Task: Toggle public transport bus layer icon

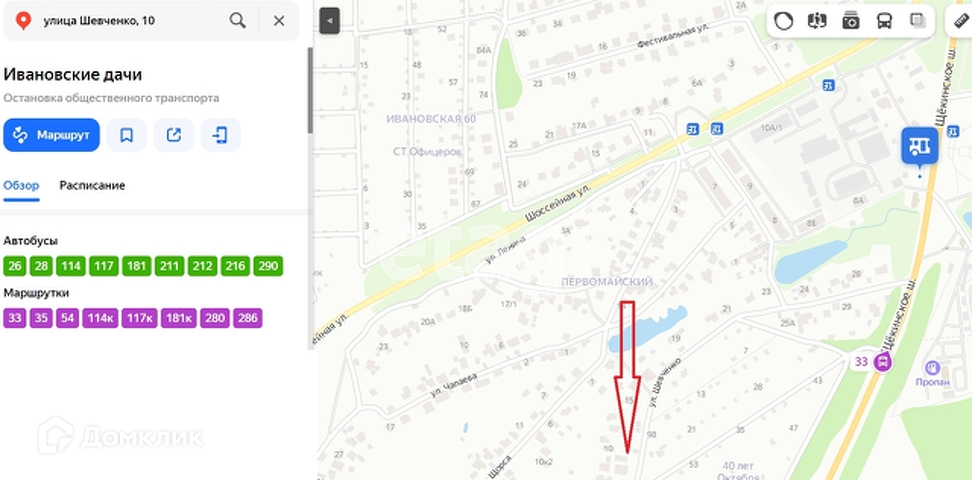Action: coord(885,21)
